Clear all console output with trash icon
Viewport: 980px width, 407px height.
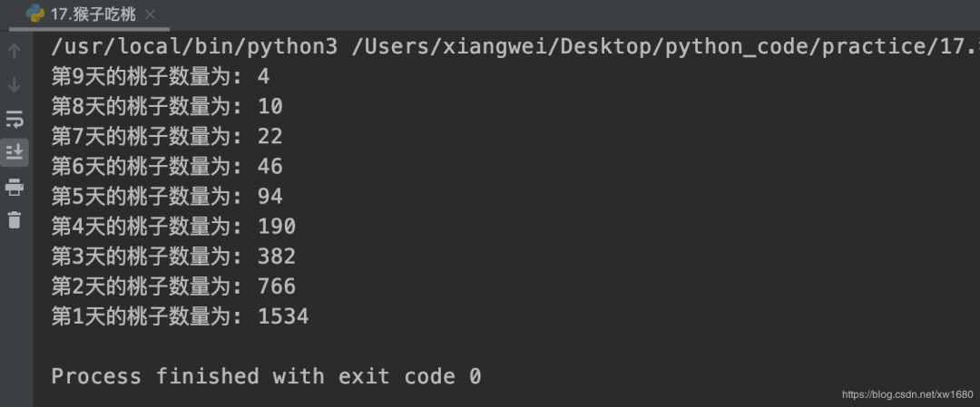(15, 219)
